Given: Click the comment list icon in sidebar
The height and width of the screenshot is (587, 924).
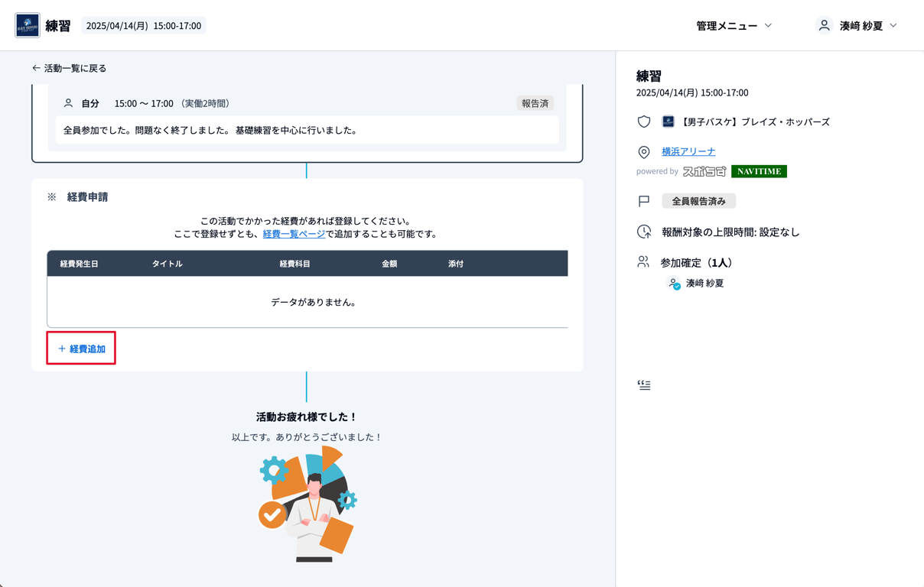Looking at the screenshot, I should (644, 385).
